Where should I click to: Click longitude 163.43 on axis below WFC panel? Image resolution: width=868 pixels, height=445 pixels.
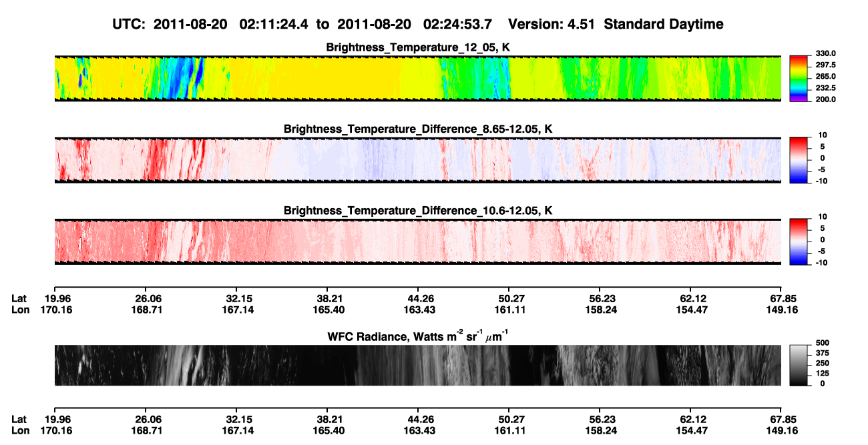coord(421,432)
